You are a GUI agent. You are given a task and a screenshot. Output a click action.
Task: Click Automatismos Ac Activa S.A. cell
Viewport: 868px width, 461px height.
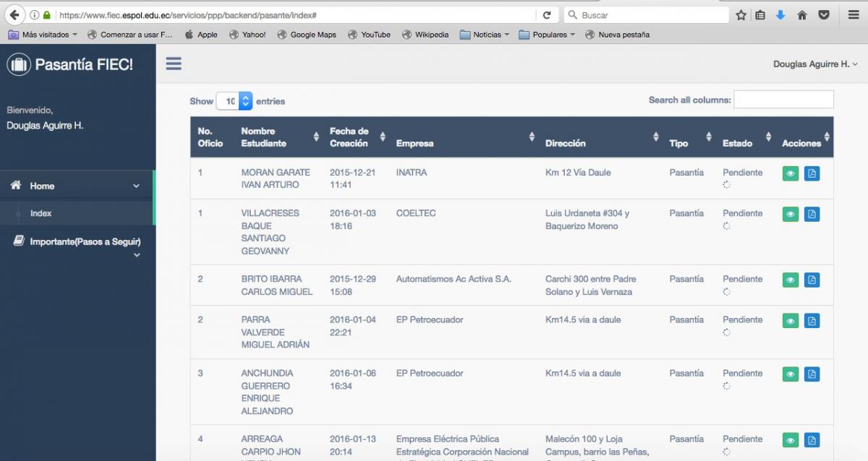[454, 279]
